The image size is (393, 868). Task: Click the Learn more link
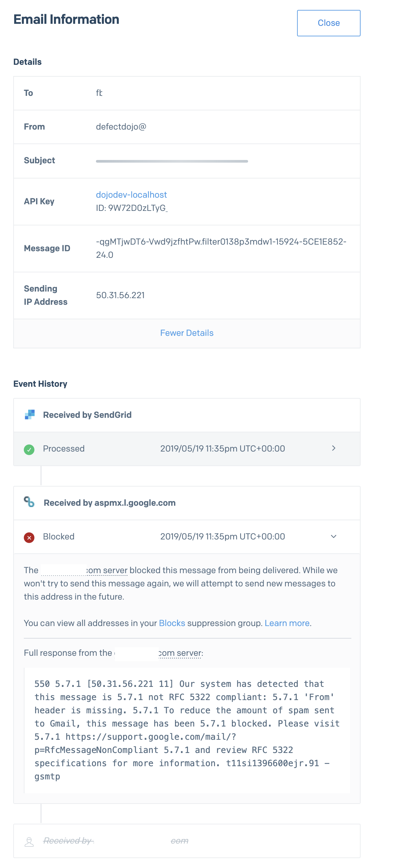[x=287, y=623]
